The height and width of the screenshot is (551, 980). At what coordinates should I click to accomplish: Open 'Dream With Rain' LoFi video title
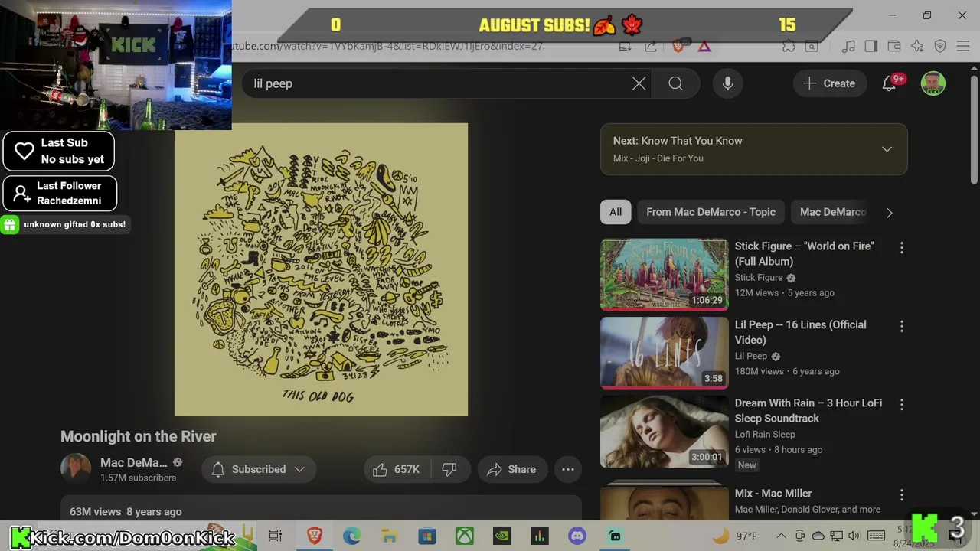(808, 410)
